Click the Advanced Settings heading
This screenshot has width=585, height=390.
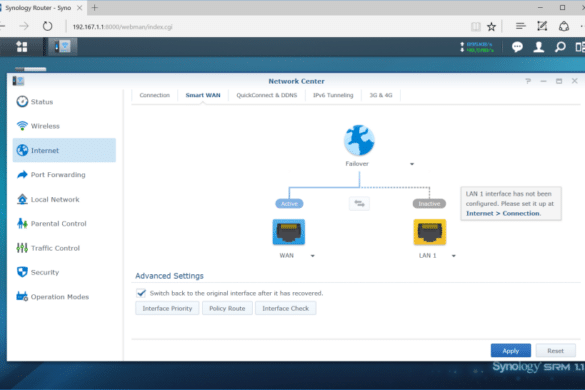169,276
